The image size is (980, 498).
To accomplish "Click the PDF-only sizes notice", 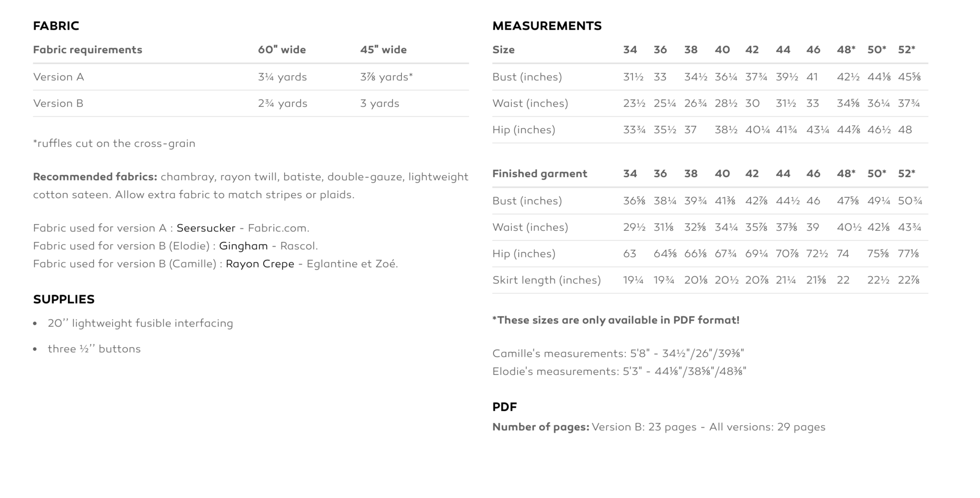I will (616, 320).
